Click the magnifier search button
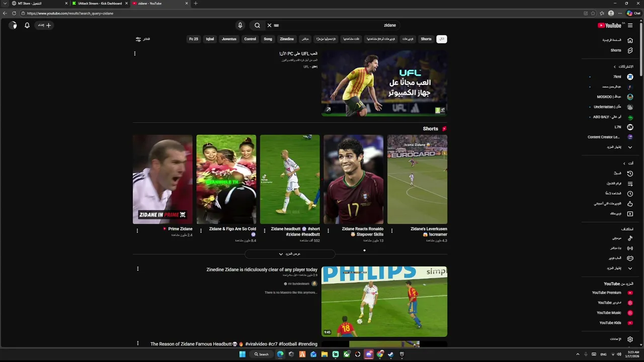644x362 pixels. pos(257,25)
